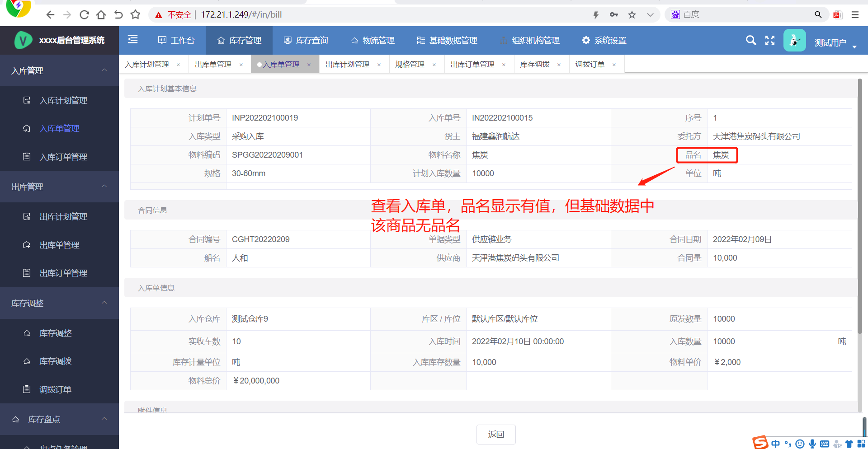Click the browser back arrow
Viewport: 868px width, 449px height.
tap(50, 15)
